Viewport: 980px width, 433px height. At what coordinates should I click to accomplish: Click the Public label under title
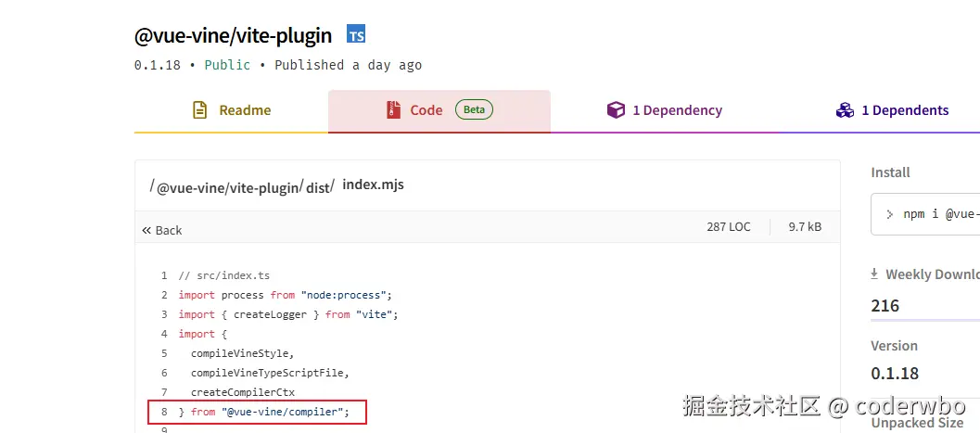[x=227, y=65]
